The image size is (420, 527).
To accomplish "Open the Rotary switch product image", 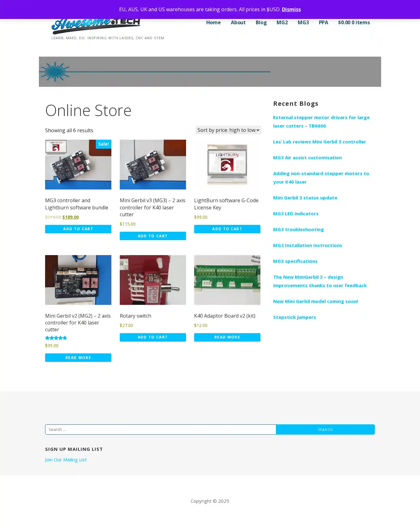I will pos(153,280).
